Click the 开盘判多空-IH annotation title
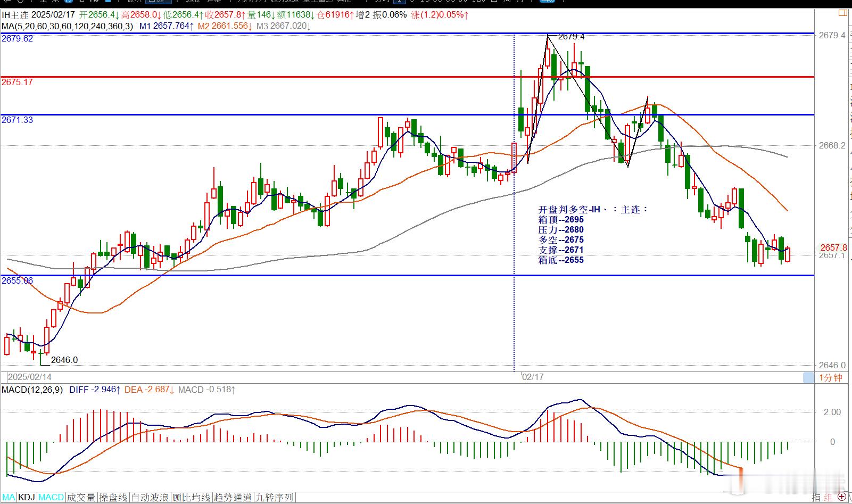 (593, 210)
